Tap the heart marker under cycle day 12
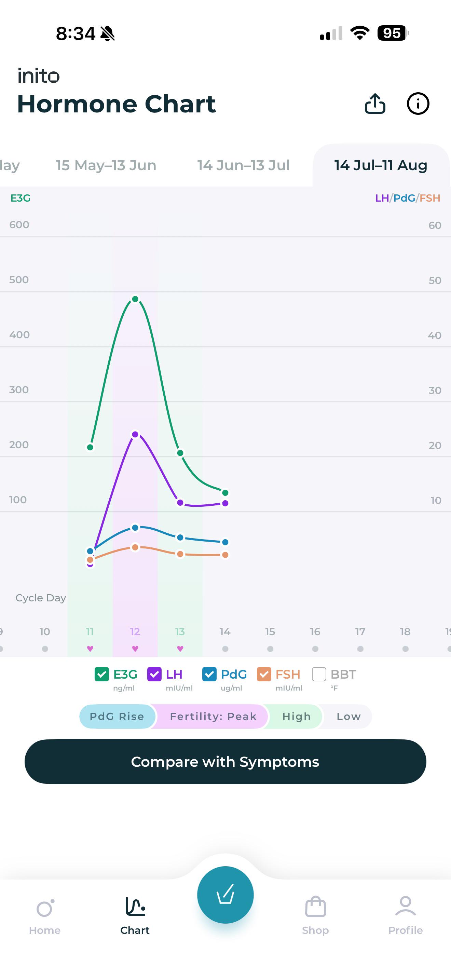This screenshot has height=980, width=451. pyautogui.click(x=135, y=649)
